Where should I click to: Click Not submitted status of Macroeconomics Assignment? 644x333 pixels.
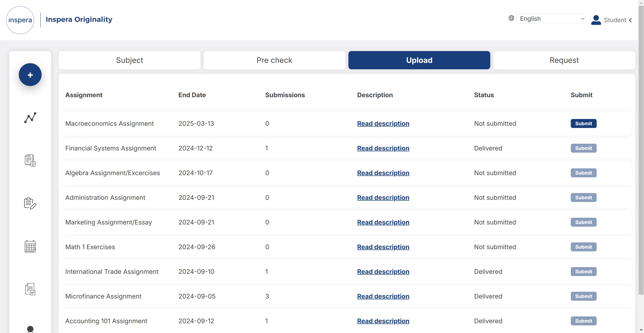click(495, 123)
